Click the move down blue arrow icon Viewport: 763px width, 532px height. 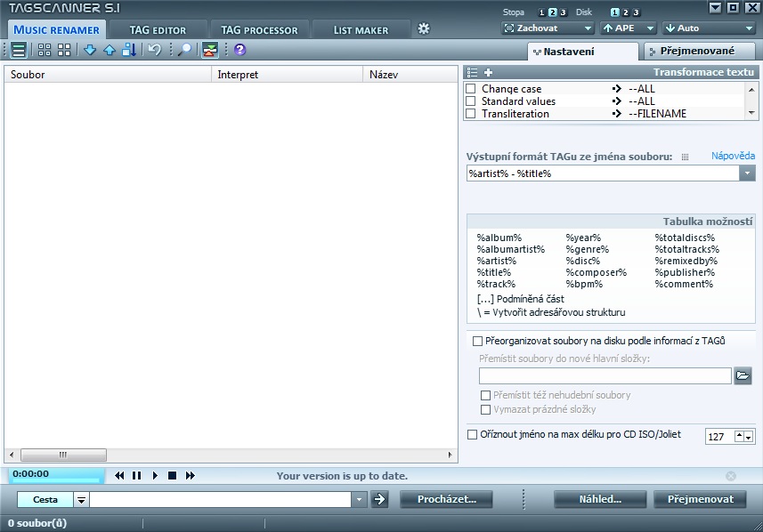pos(90,50)
